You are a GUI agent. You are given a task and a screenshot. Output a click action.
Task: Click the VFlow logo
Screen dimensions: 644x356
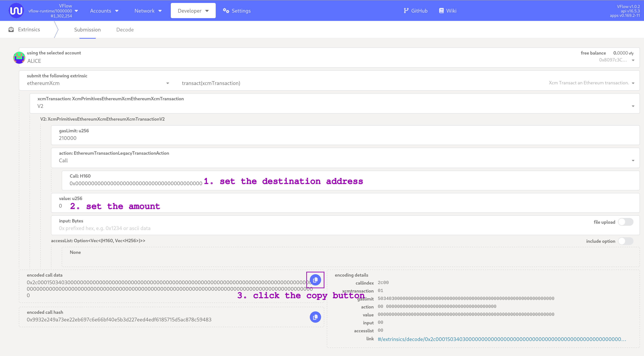coord(16,11)
